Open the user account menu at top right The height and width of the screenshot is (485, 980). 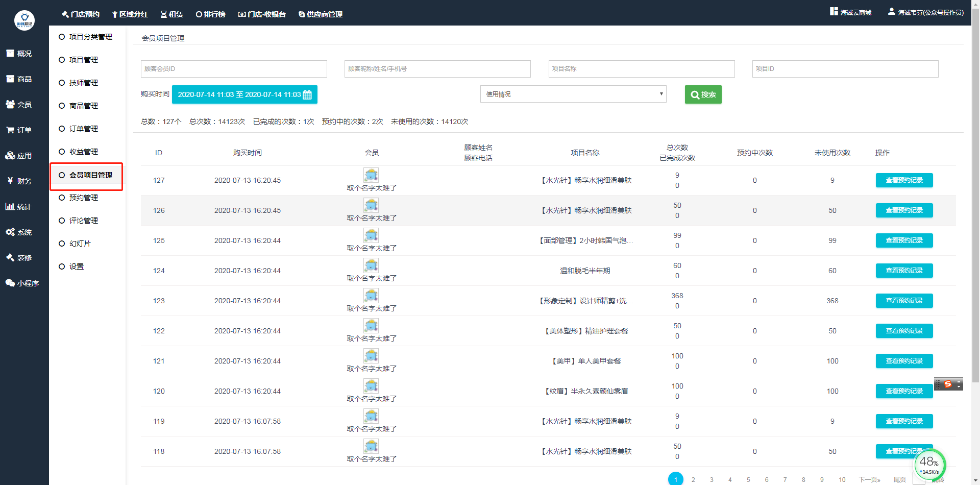click(x=926, y=12)
